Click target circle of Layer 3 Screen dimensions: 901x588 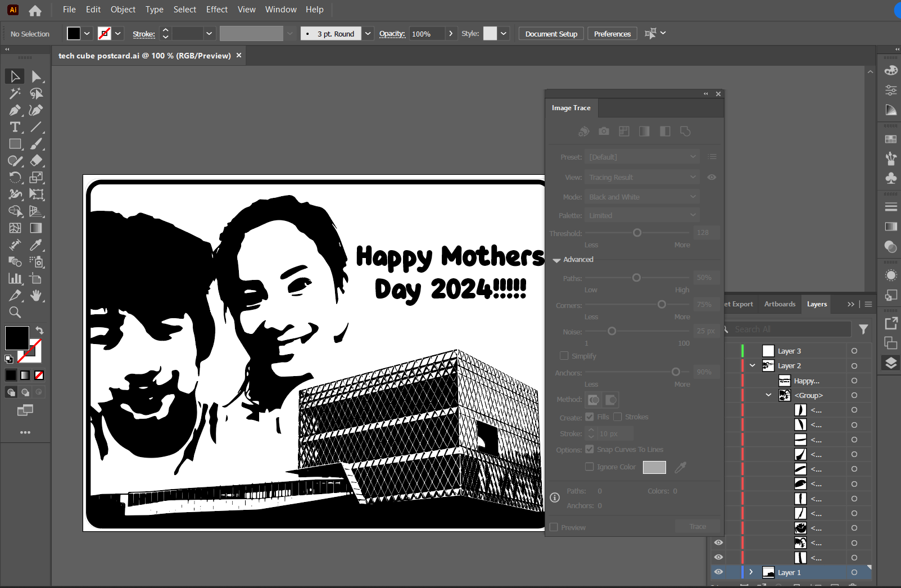854,351
